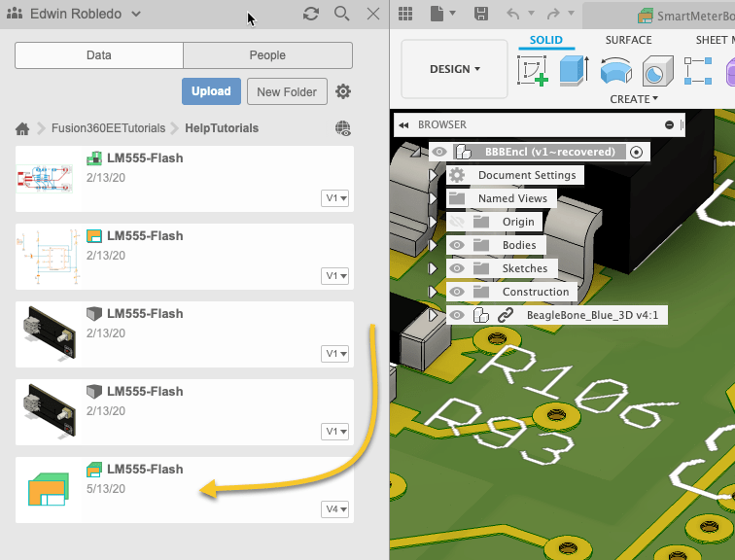This screenshot has height=560, width=735.
Task: Expand BeagleBone_Blue_3D v4:1 node
Action: pos(433,315)
